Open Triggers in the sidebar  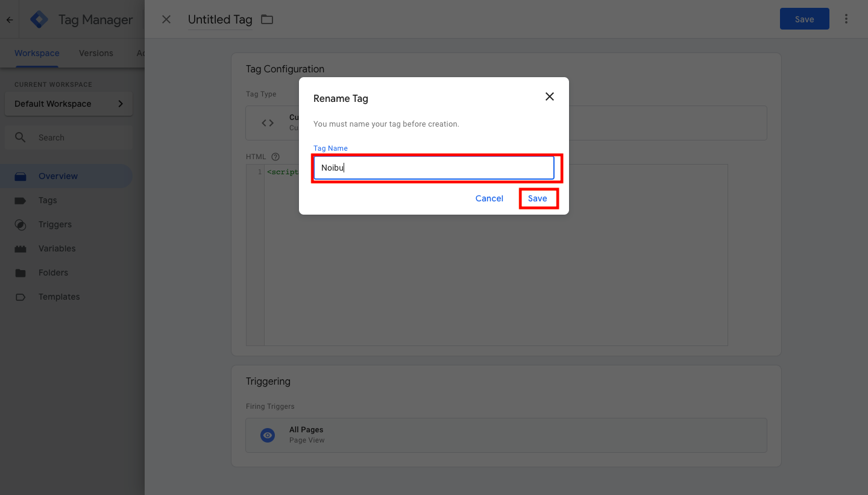(55, 224)
